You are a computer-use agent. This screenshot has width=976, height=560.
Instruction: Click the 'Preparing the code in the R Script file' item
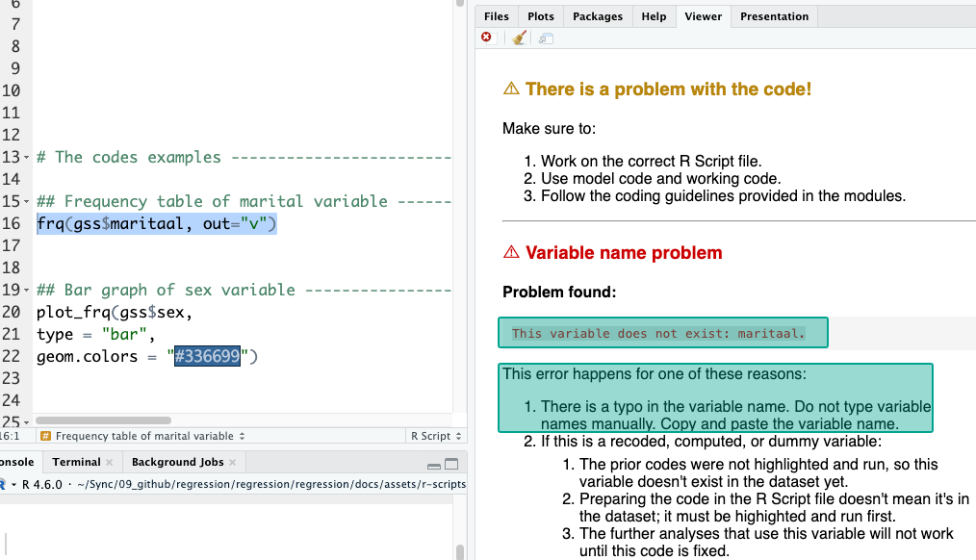click(x=774, y=508)
